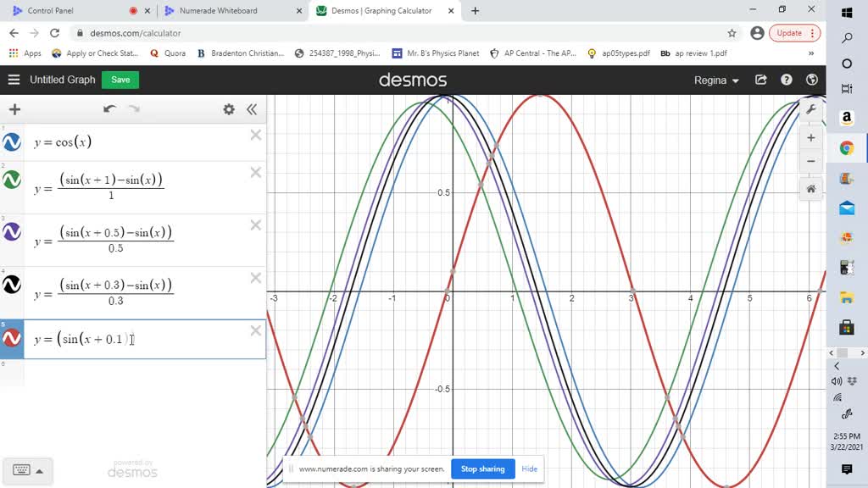The width and height of the screenshot is (868, 488).
Task: Open graph settings wrench
Action: point(811,109)
